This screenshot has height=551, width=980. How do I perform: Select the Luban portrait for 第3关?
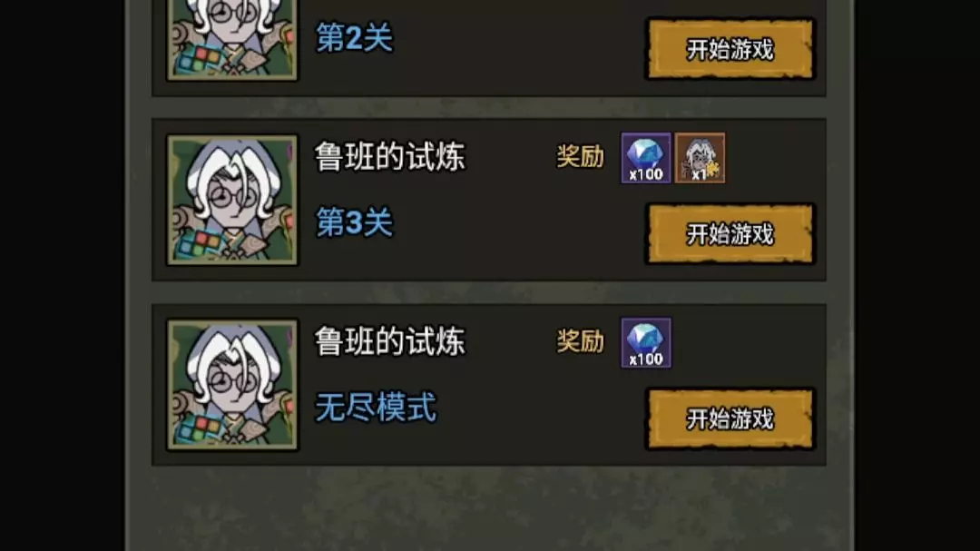point(232,200)
